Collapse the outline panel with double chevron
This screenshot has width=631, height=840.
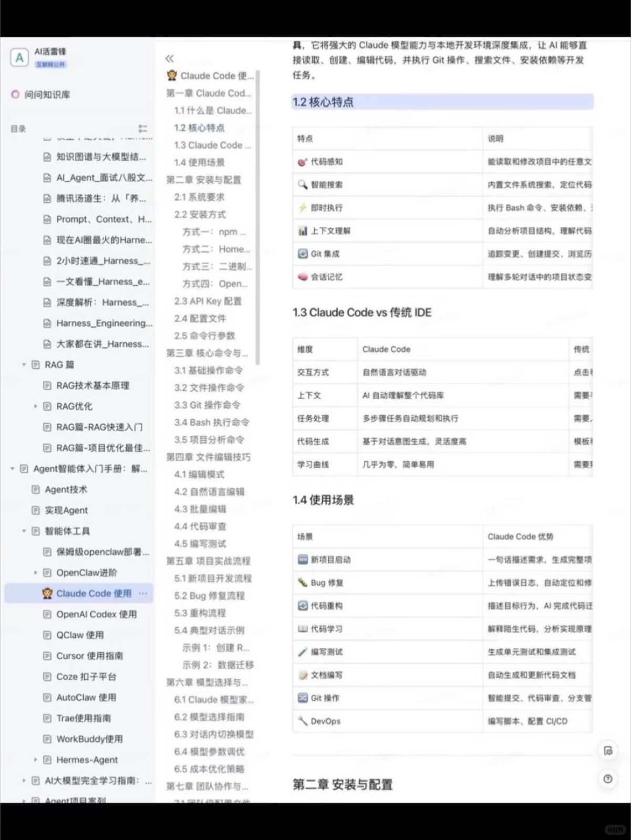[169, 58]
